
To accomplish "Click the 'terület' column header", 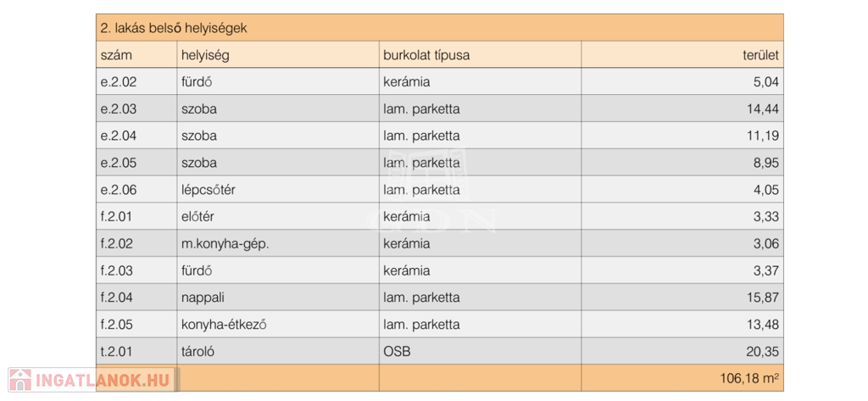I will point(759,55).
